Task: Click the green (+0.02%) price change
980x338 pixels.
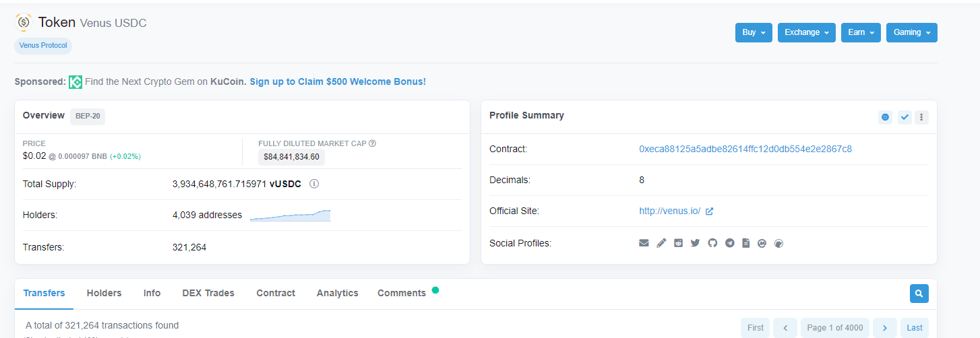Action: coord(125,156)
